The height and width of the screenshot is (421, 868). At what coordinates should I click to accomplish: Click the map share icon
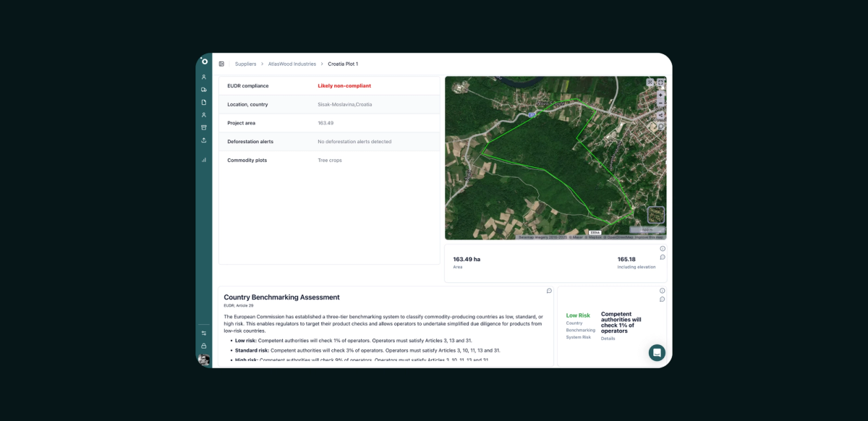[660, 115]
